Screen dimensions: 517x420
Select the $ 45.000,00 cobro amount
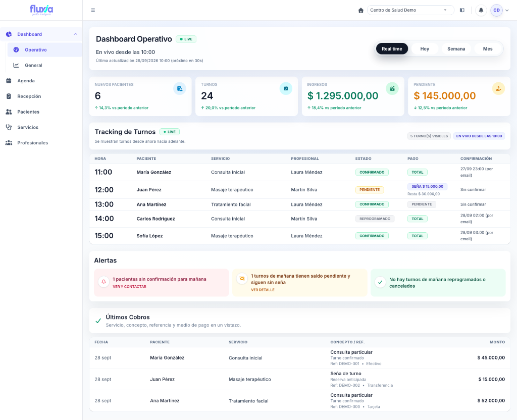click(x=491, y=358)
